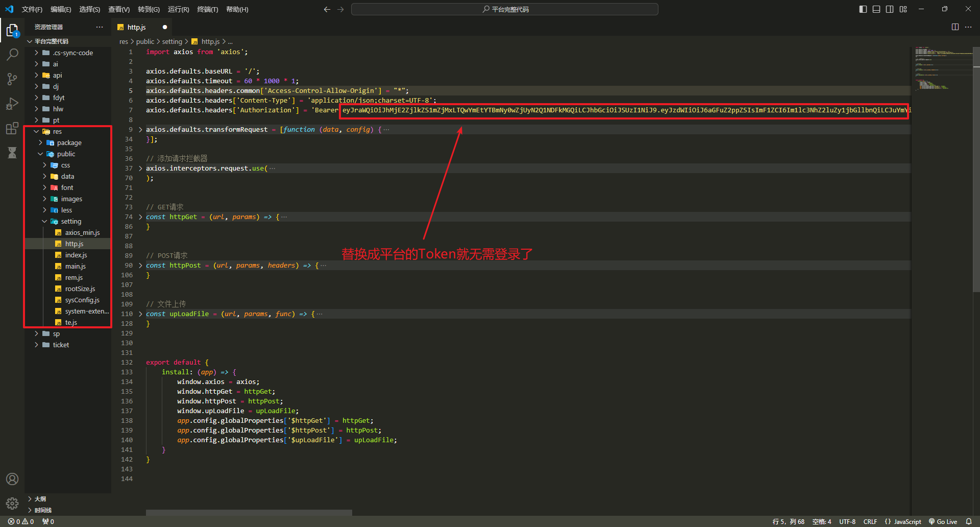Click the code minimap preview
This screenshot has height=527, width=980.
[942, 69]
